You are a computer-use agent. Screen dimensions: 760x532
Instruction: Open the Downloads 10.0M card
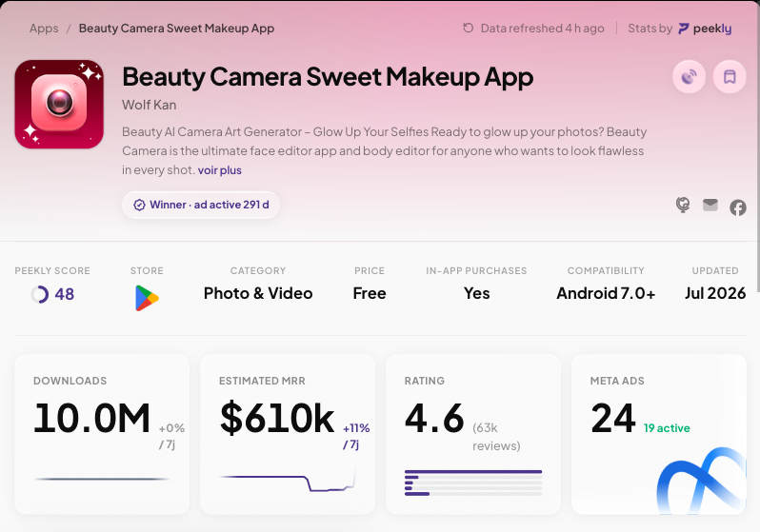[x=102, y=434]
